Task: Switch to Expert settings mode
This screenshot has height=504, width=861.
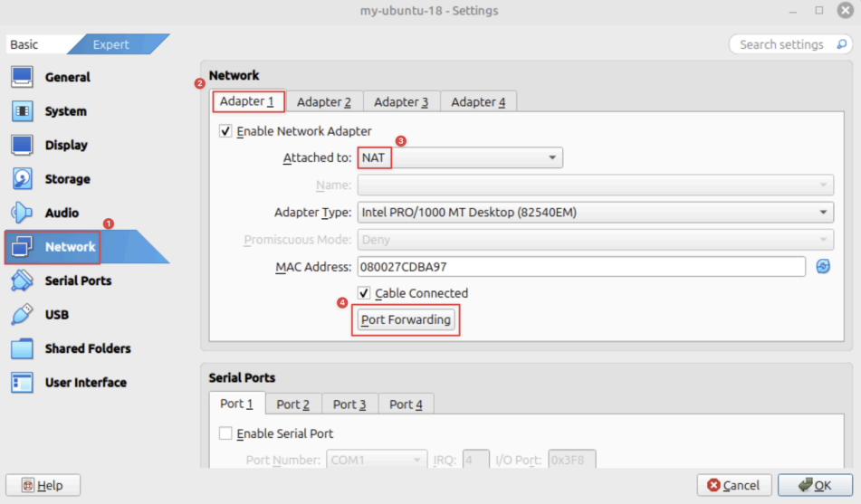Action: 117,44
